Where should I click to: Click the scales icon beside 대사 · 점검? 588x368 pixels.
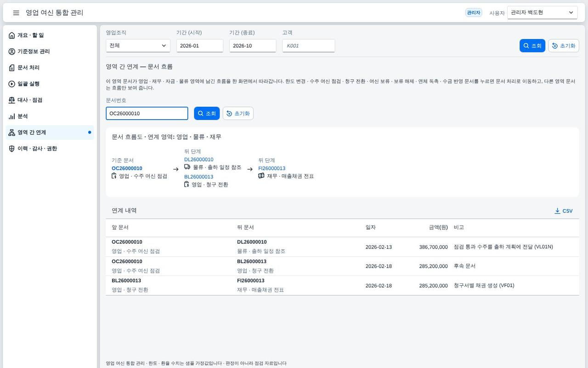pos(12,100)
